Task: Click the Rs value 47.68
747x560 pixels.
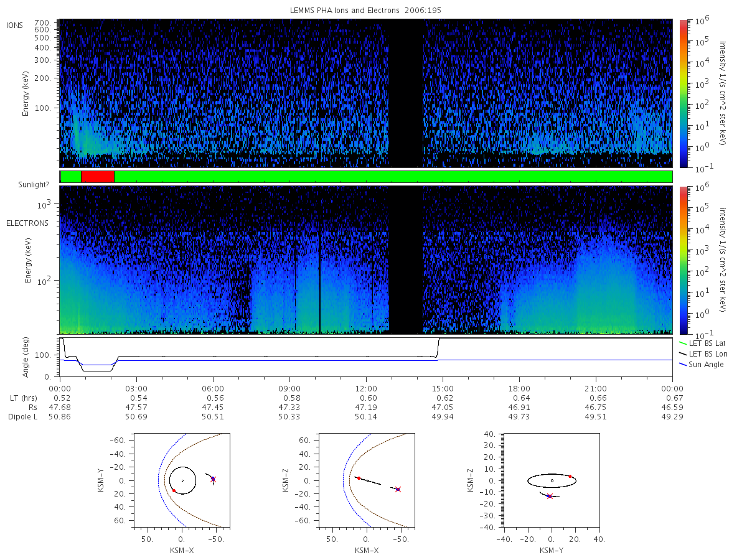Action: pyautogui.click(x=60, y=408)
